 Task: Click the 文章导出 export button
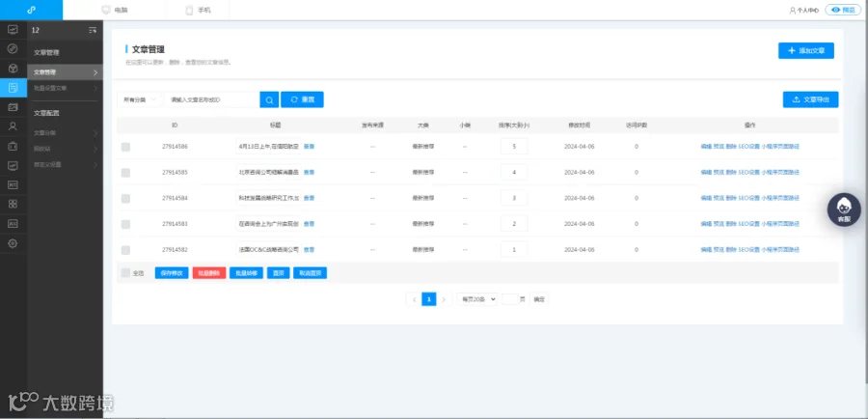(810, 99)
